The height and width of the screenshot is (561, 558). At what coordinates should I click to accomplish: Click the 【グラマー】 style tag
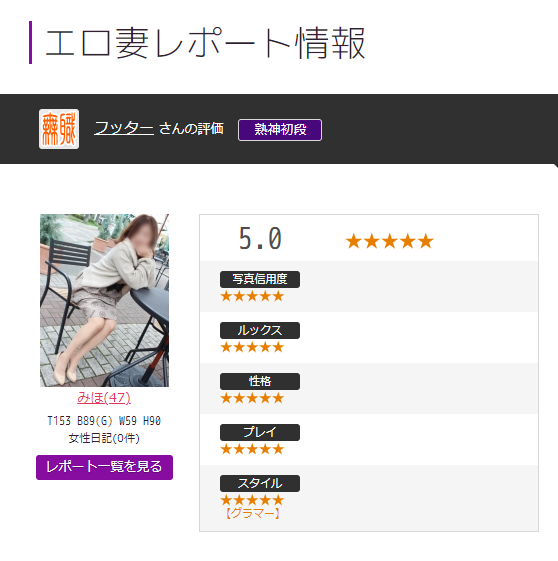click(253, 513)
